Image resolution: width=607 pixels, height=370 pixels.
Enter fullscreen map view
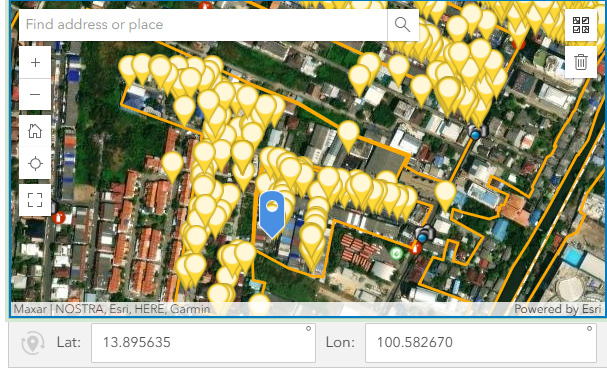tap(35, 200)
